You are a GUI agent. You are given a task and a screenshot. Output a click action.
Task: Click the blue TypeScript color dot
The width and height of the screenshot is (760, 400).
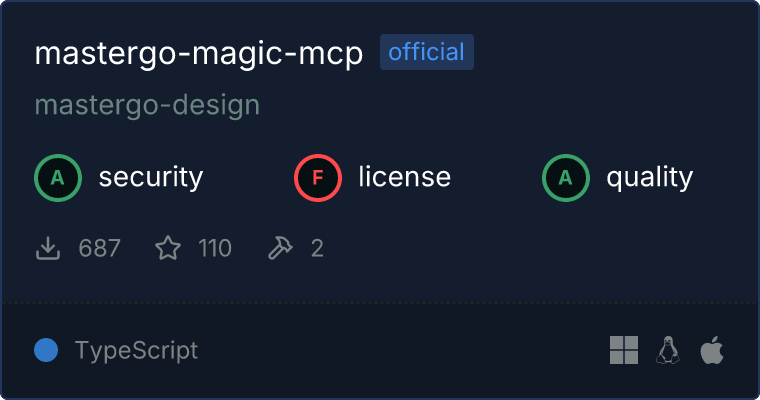[x=46, y=350]
